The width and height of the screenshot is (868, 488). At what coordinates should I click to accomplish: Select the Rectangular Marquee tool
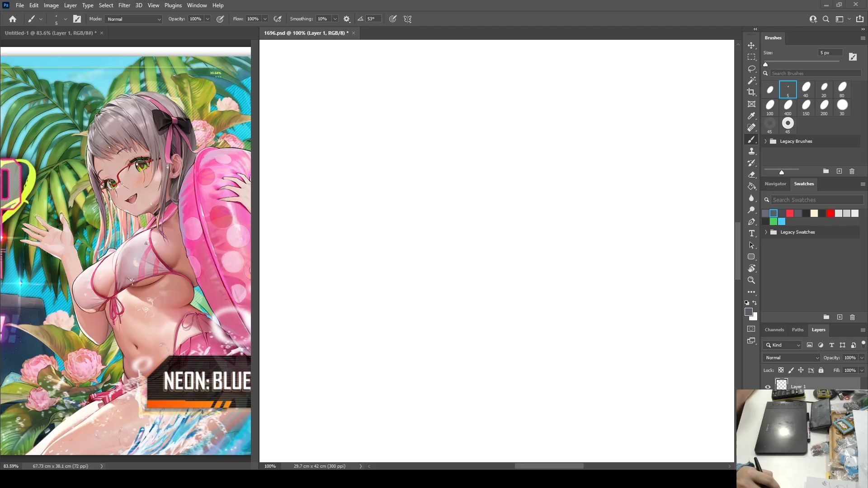point(751,57)
